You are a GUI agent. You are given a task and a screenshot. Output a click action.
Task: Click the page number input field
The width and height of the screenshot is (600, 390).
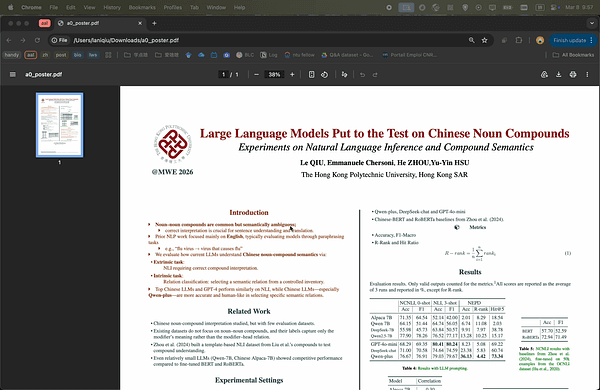pyautogui.click(x=223, y=75)
